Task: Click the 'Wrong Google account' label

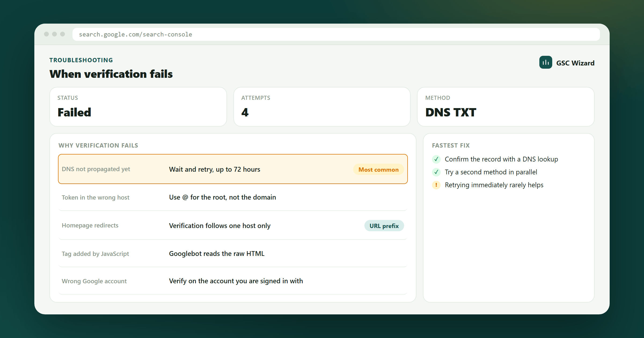Action: pos(94,281)
